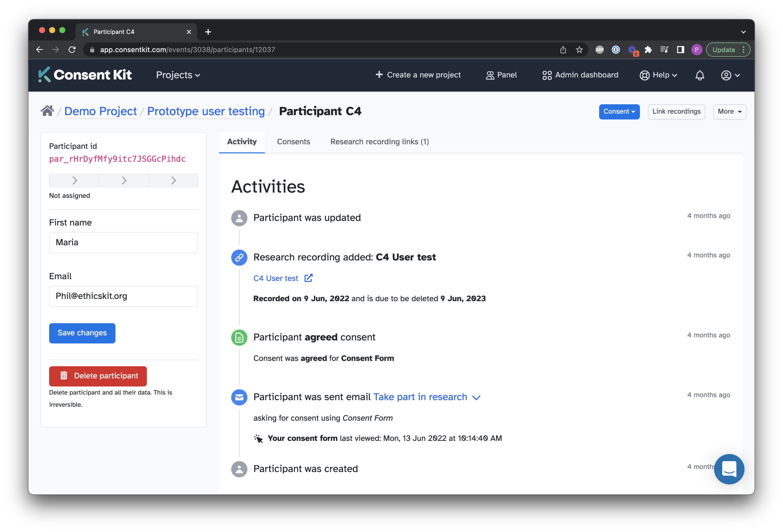Expand the Projects dropdown menu
Image resolution: width=783 pixels, height=532 pixels.
point(178,75)
